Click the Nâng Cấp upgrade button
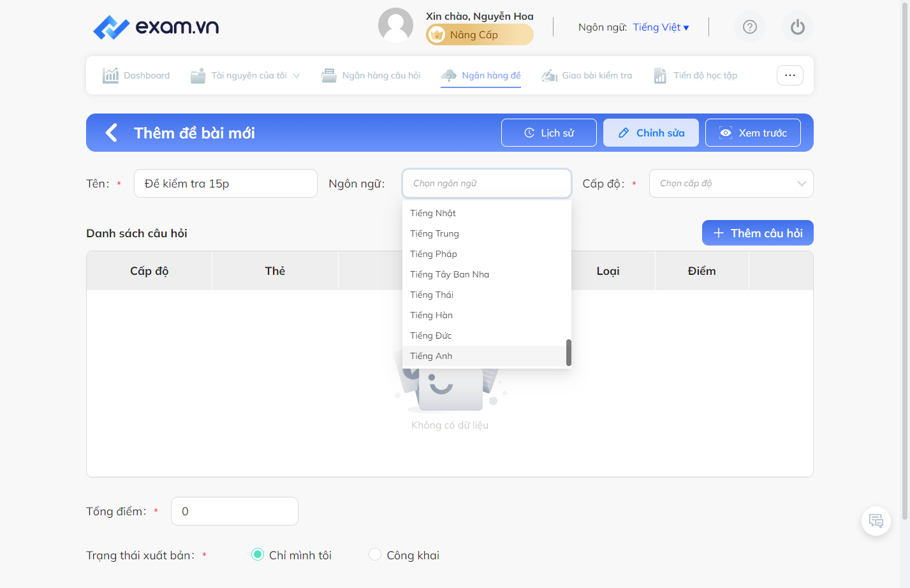The image size is (910, 588). click(480, 34)
